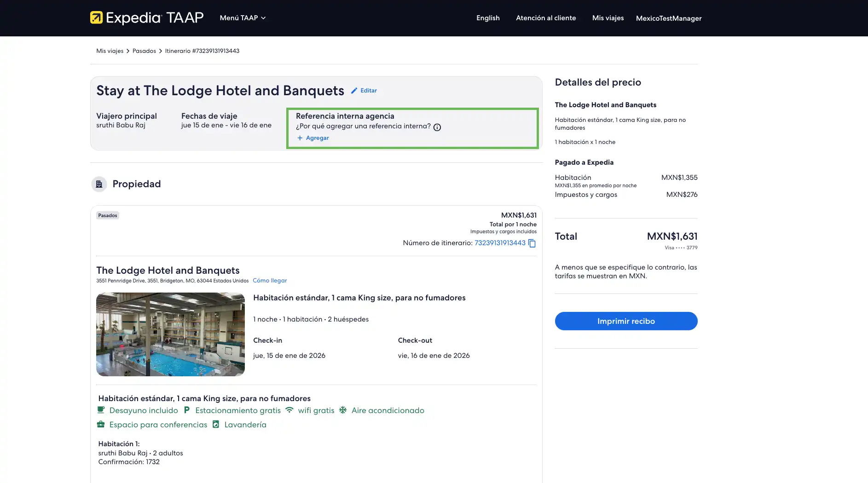Click the check-out date vie, 16 de ene de 2026
Viewport: 868px width, 483px height.
434,356
